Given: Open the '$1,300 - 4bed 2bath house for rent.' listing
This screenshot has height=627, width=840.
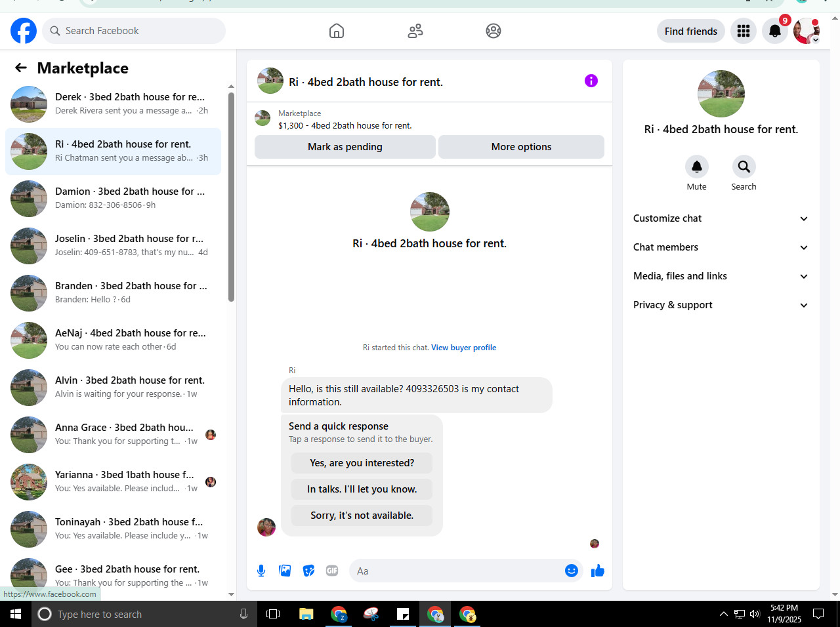Looking at the screenshot, I should (345, 125).
